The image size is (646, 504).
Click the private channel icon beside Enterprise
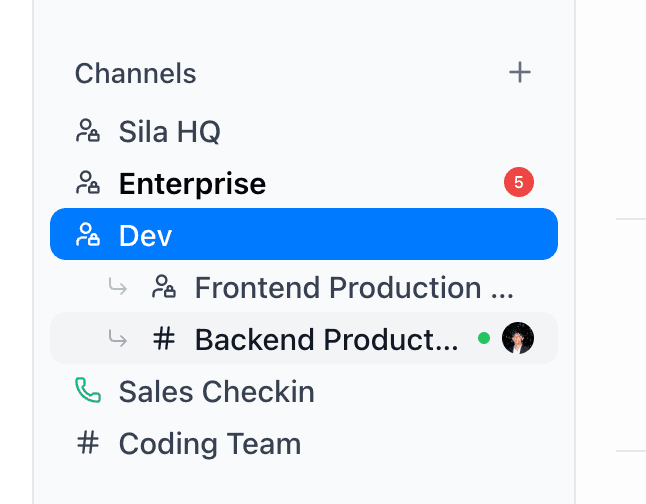click(x=88, y=183)
